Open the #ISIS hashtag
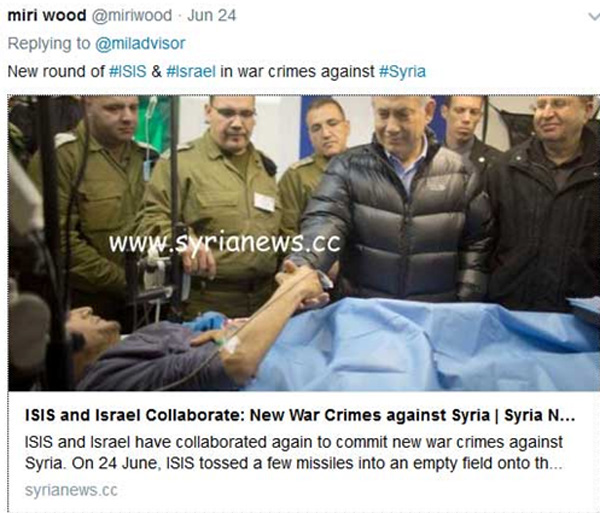The height and width of the screenshot is (513, 600). point(128,72)
